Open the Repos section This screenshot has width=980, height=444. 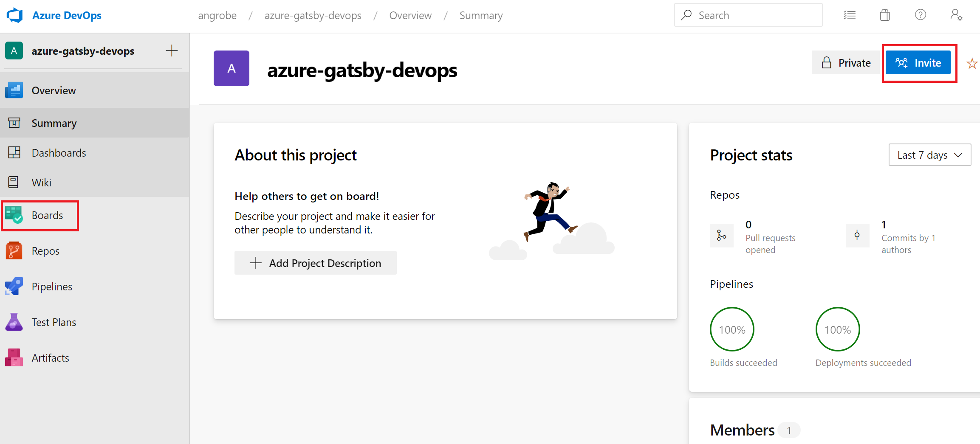tap(45, 250)
